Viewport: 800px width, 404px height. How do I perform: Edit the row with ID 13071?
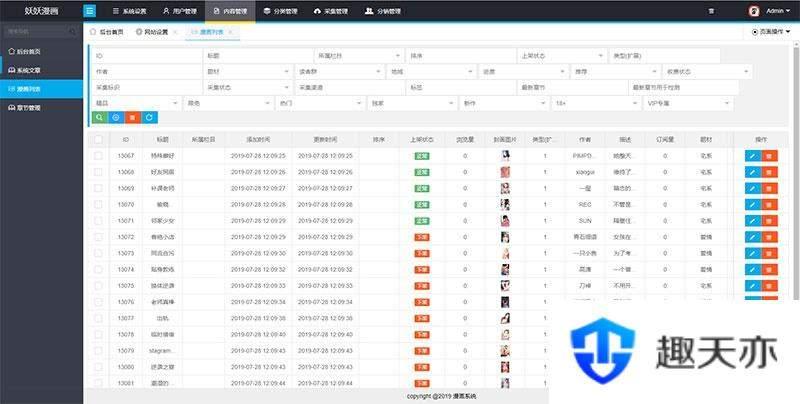(753, 221)
